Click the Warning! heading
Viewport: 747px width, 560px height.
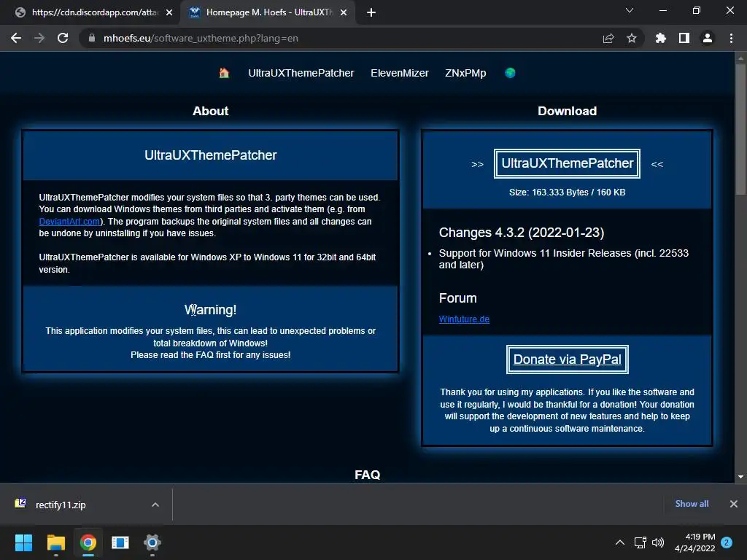click(210, 309)
